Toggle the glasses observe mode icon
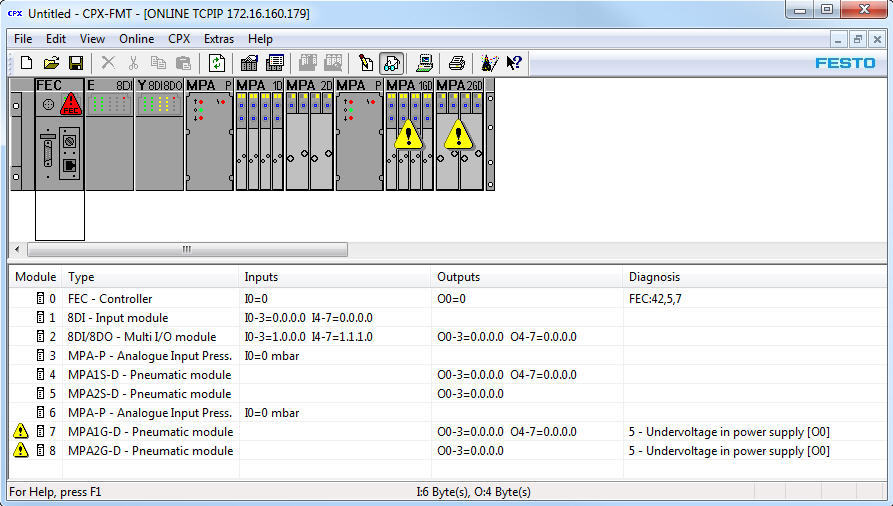 [x=392, y=63]
